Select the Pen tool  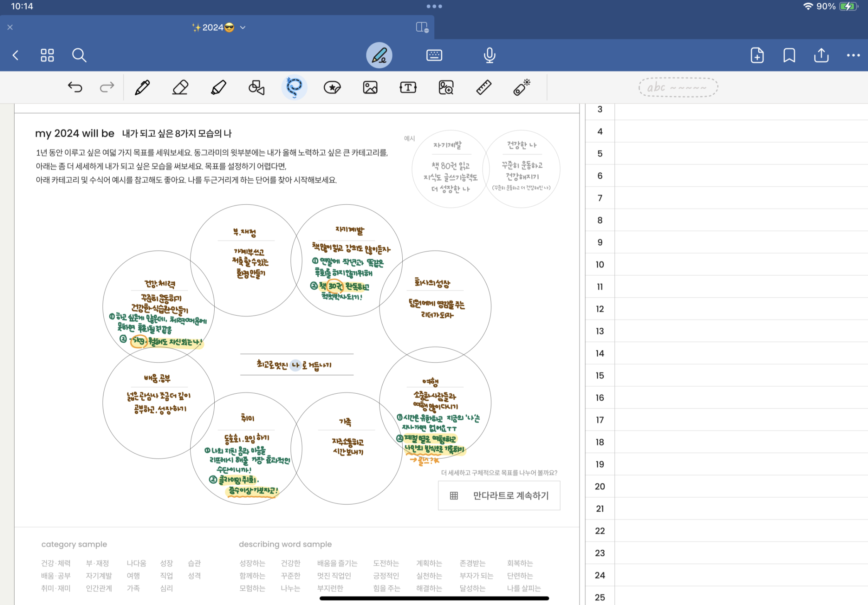[142, 87]
